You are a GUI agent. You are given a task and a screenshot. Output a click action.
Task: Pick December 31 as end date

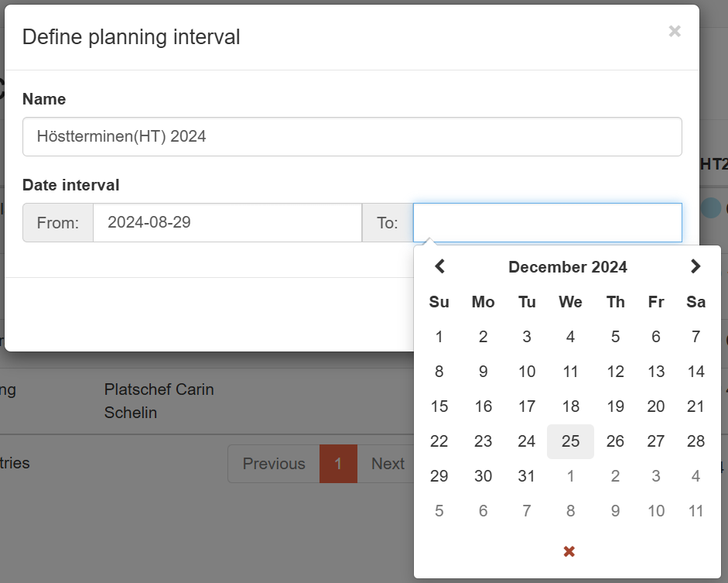pos(527,476)
